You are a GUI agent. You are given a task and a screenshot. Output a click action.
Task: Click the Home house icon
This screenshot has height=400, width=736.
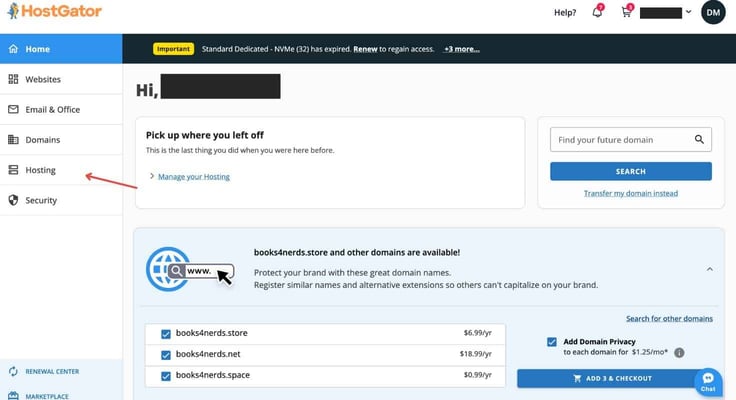[x=13, y=49]
